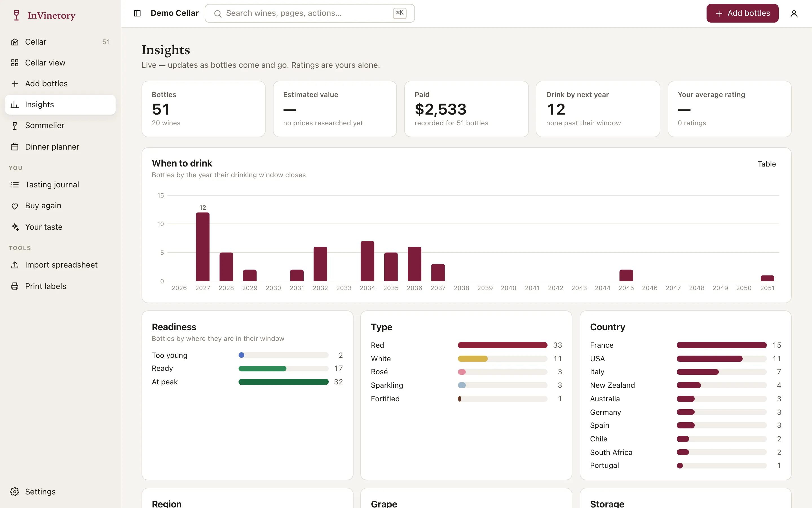The image size is (812, 508).
Task: Click the Estimated value stat card
Action: [x=335, y=109]
